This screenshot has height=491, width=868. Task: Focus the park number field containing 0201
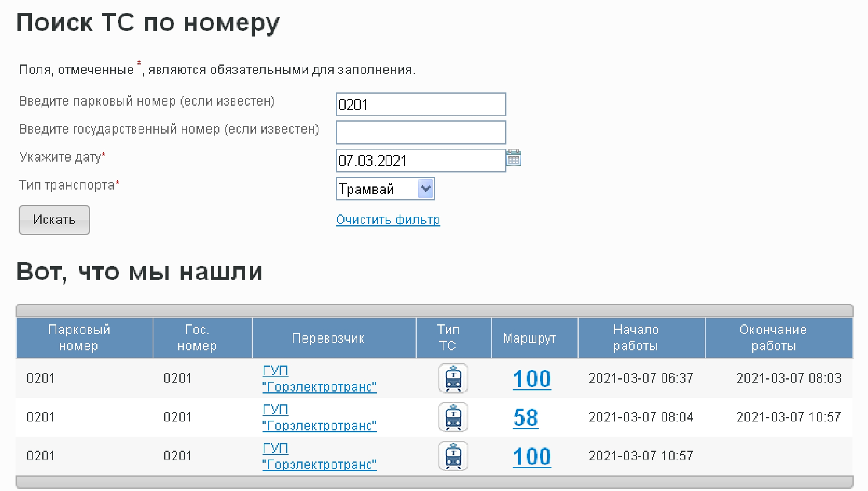tap(421, 104)
